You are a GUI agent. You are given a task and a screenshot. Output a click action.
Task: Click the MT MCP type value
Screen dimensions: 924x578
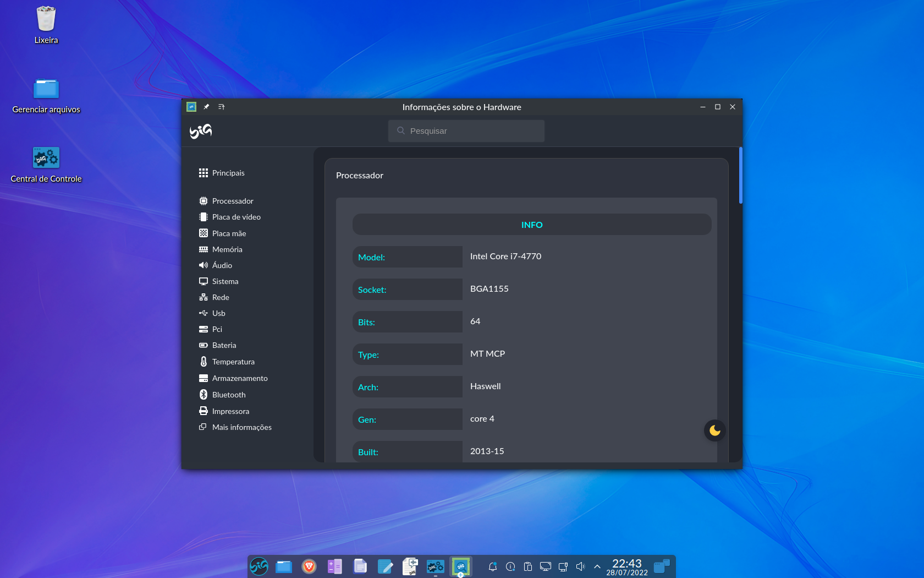pyautogui.click(x=488, y=353)
